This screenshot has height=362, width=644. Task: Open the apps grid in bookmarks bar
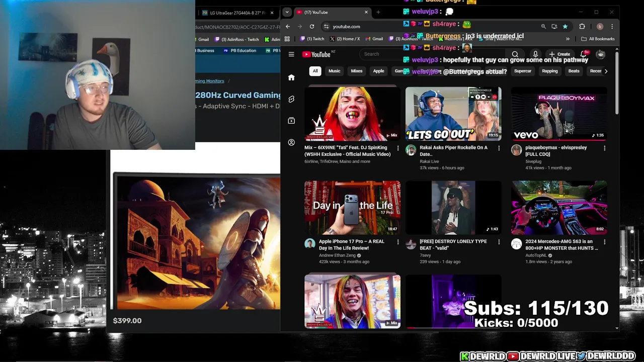287,39
